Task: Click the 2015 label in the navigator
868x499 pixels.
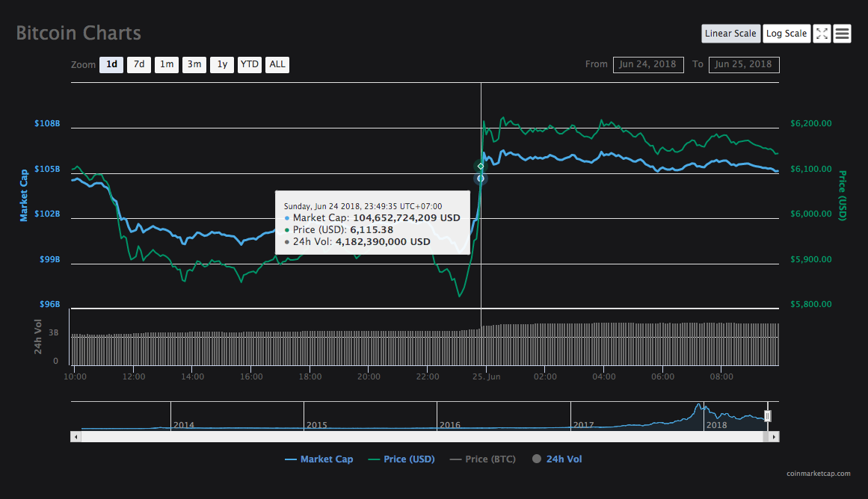Action: pyautogui.click(x=317, y=425)
